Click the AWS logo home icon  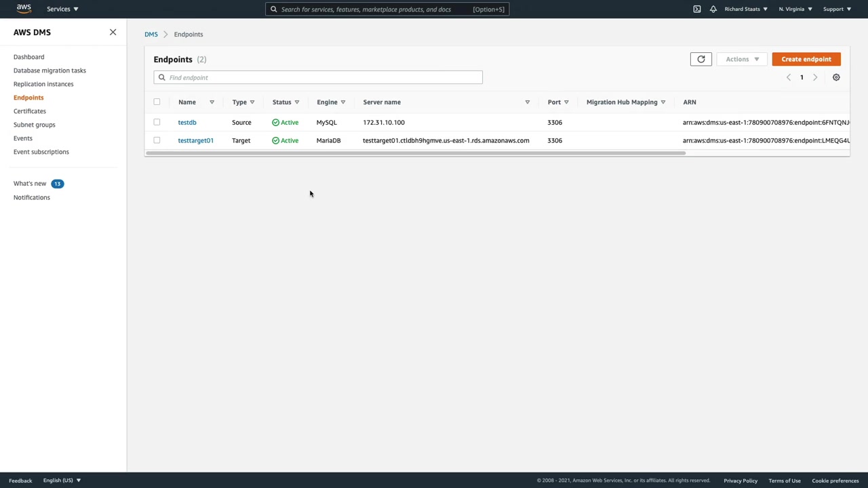[24, 9]
